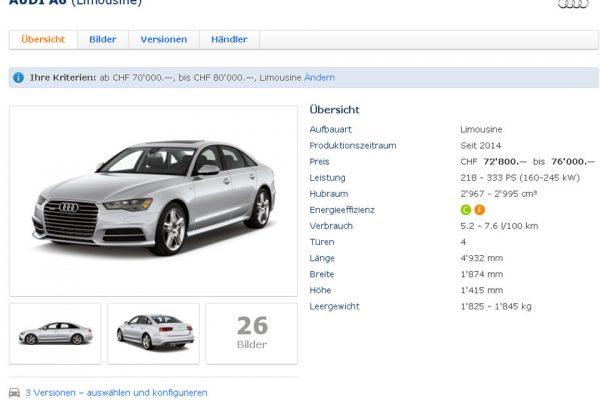Select the rear-view car thumbnail
600x400 pixels.
click(x=153, y=333)
